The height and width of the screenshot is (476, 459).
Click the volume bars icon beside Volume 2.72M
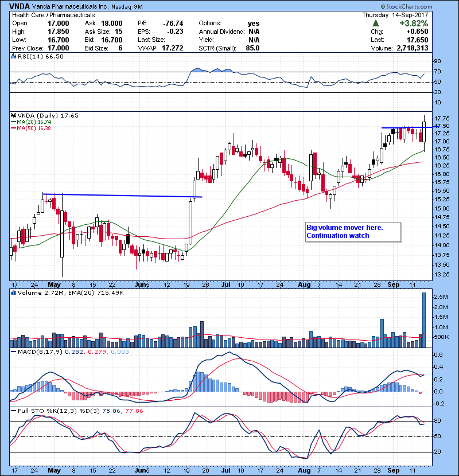tap(13, 292)
